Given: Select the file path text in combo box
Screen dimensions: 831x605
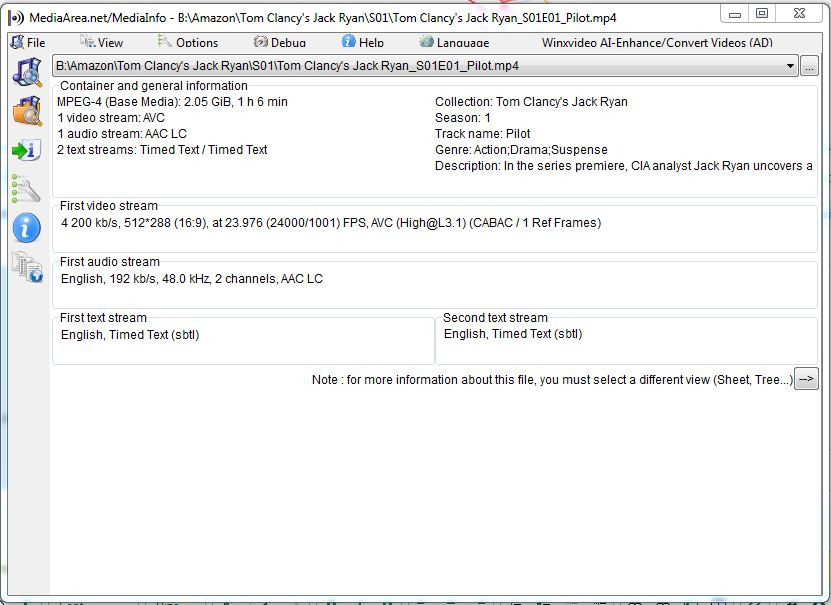Looking at the screenshot, I should (x=287, y=66).
